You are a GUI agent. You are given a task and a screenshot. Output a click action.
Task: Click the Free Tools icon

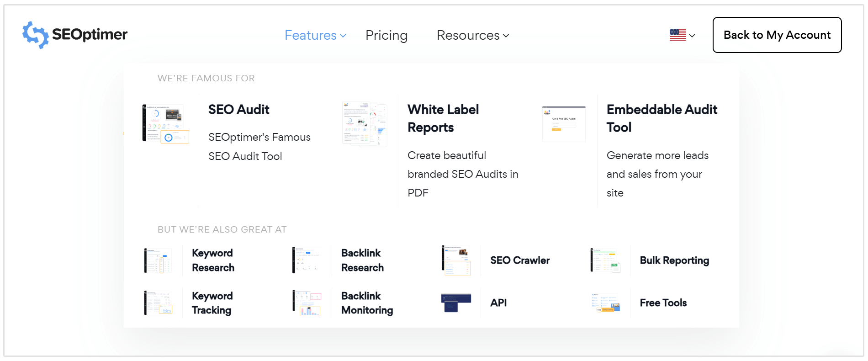tap(606, 303)
